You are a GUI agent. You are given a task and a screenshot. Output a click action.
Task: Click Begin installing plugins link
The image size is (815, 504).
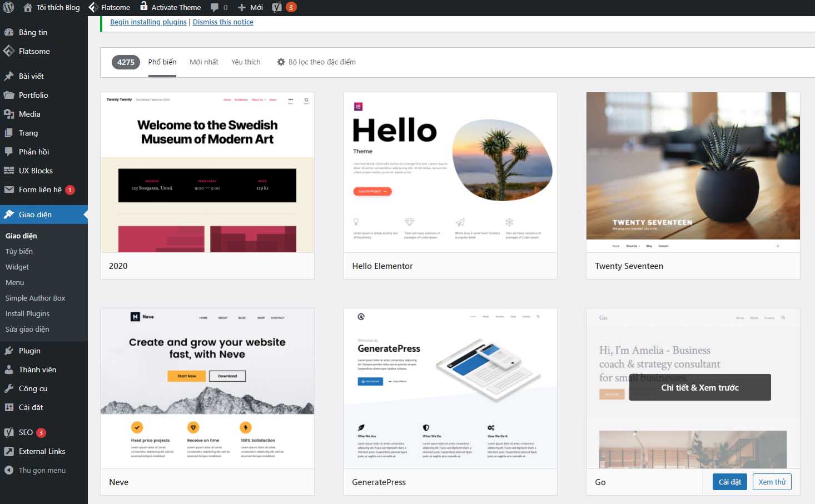(148, 22)
